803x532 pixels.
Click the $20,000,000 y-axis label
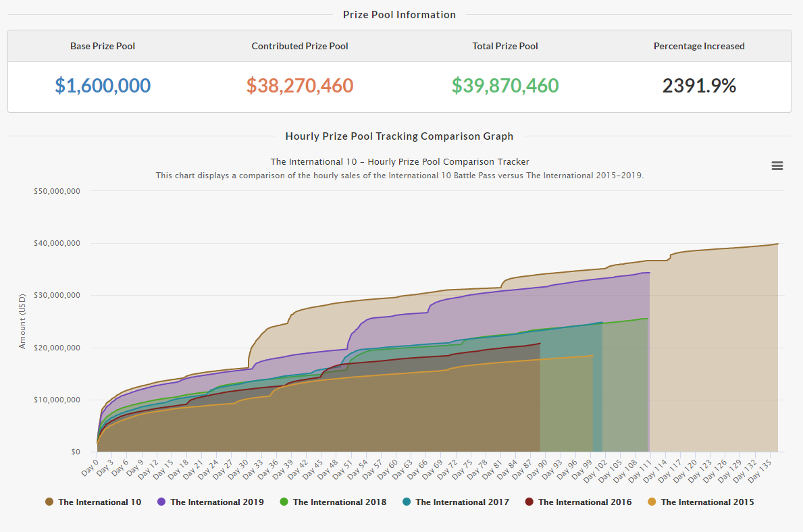[x=57, y=348]
